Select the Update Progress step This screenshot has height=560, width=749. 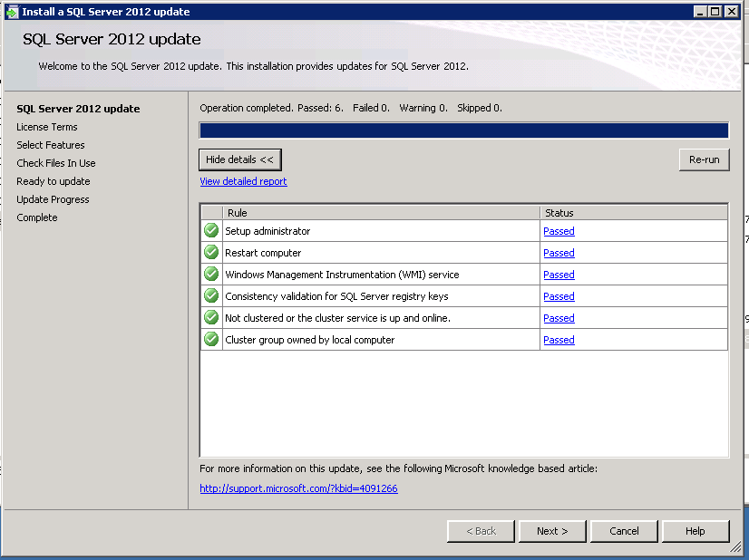click(53, 199)
